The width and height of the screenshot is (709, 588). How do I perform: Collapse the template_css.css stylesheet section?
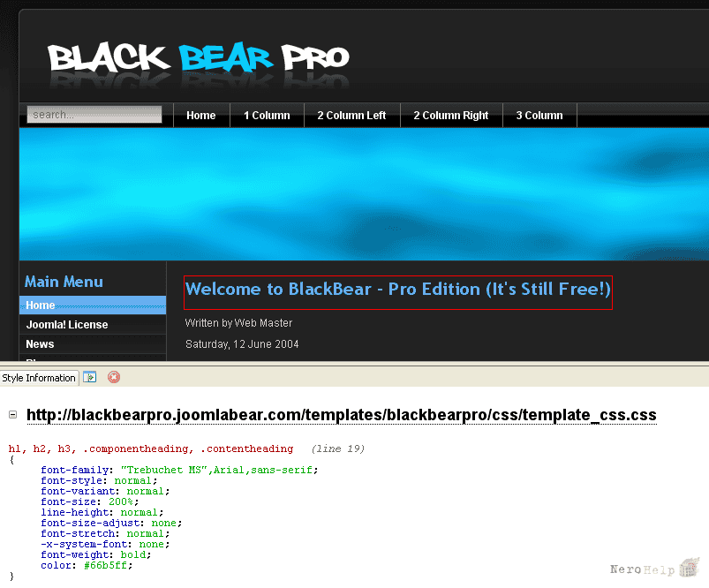(x=12, y=414)
